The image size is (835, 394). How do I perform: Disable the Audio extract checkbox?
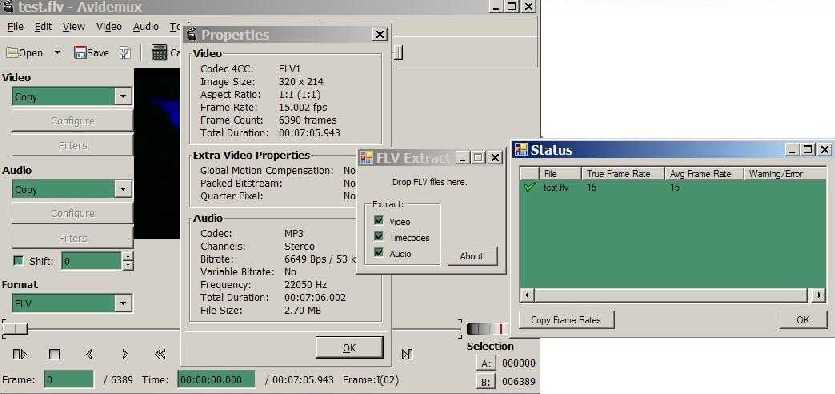(x=379, y=253)
